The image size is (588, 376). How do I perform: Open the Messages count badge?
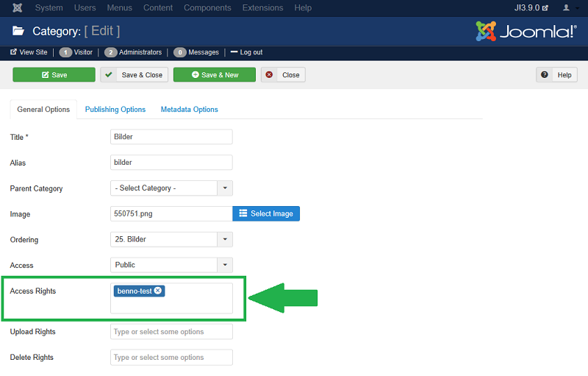click(196, 52)
